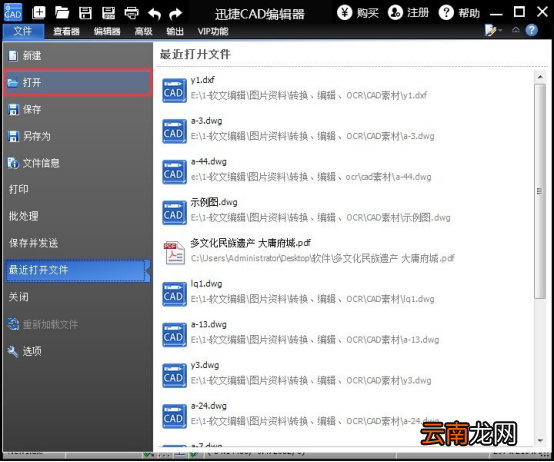This screenshot has width=554, height=462.
Task: Switch to the 查看器 tab
Action: pos(66,31)
